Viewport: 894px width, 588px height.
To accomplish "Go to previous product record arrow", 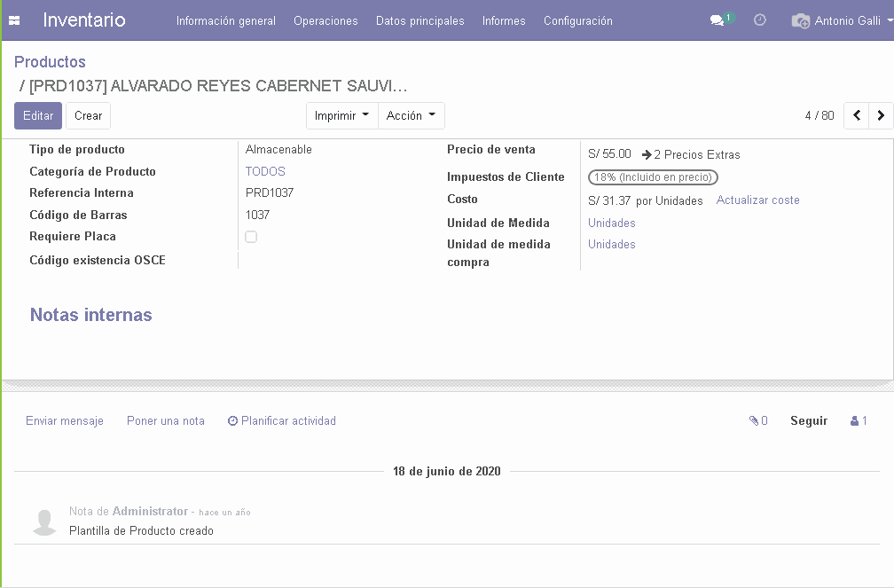I will coord(857,115).
